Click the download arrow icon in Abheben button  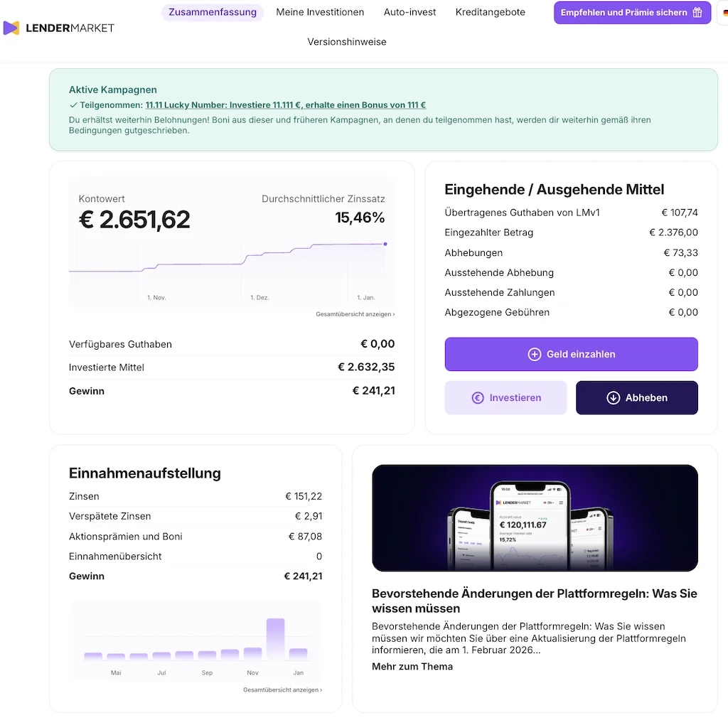(613, 397)
